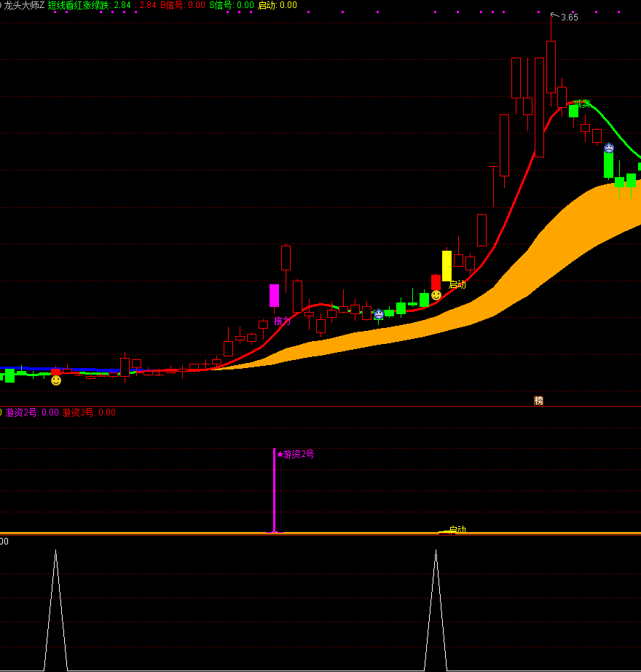The width and height of the screenshot is (641, 672).
Task: Click the 3.65 high price arrow label
Action: pyautogui.click(x=568, y=17)
